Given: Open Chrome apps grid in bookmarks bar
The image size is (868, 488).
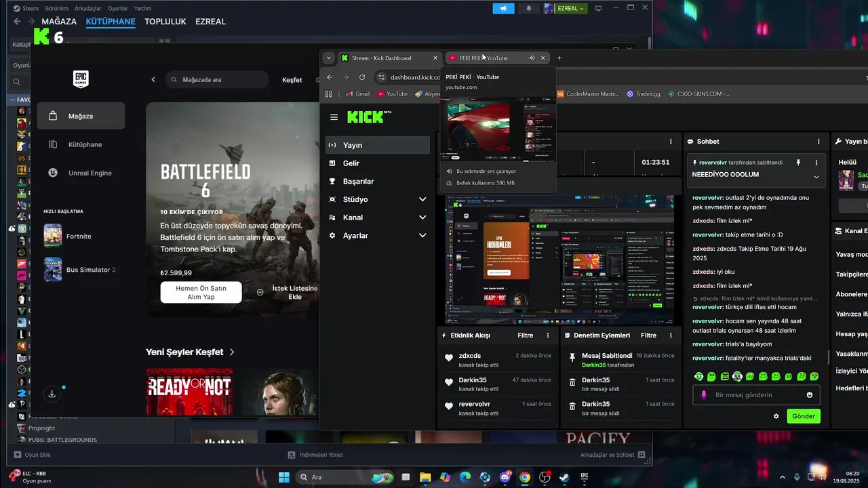Looking at the screenshot, I should pos(329,94).
